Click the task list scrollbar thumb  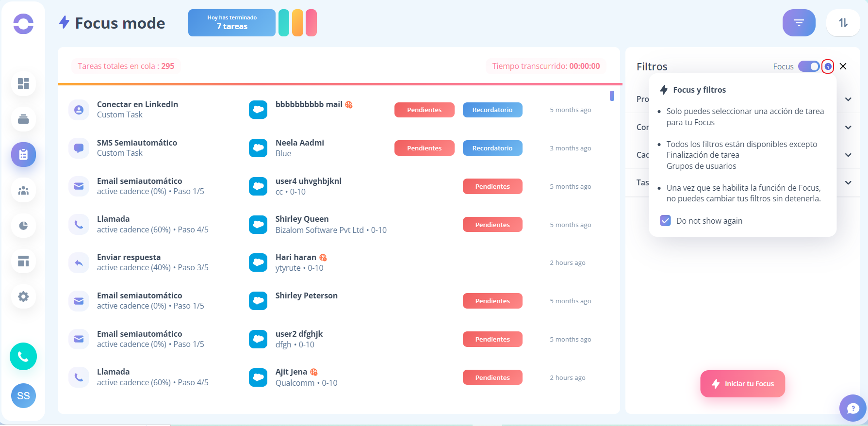pyautogui.click(x=612, y=96)
